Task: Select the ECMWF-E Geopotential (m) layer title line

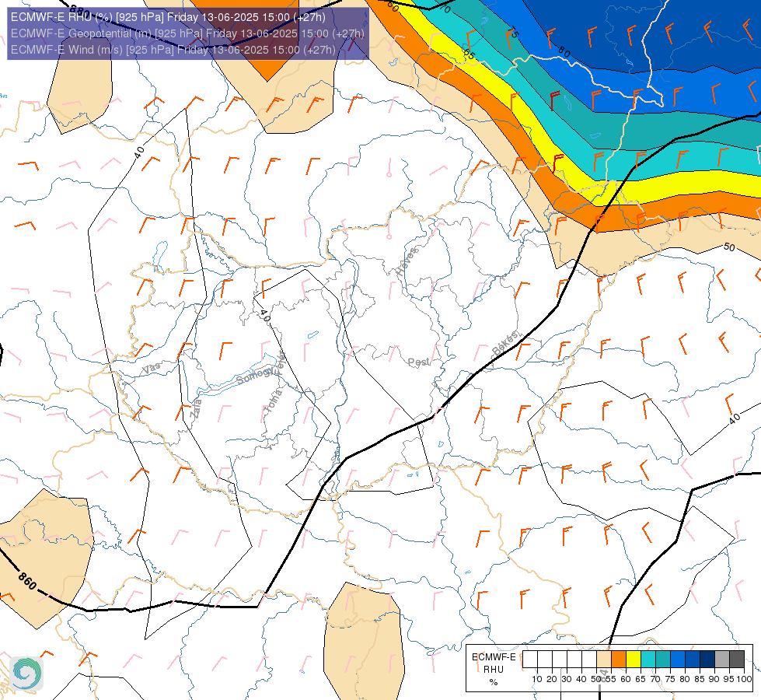Action: (x=187, y=33)
